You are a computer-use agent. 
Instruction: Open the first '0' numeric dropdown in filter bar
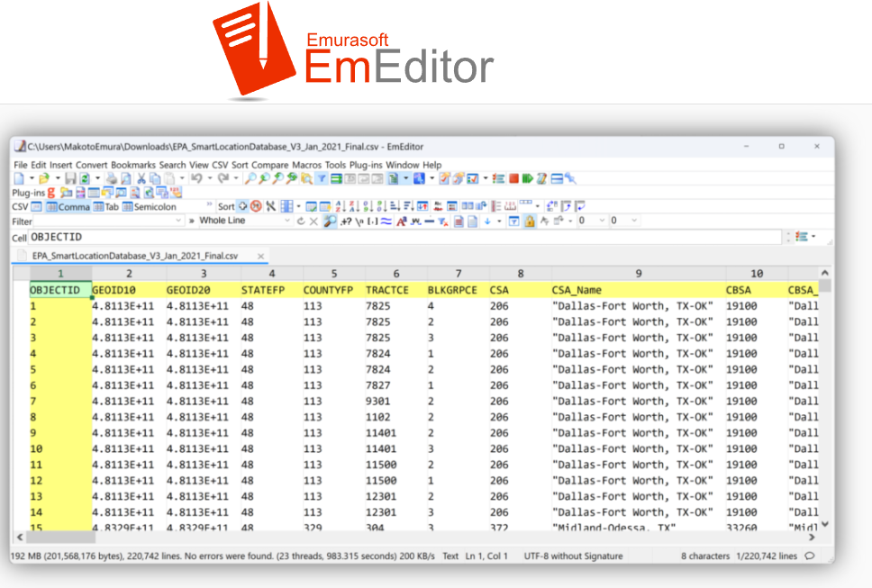pos(602,221)
